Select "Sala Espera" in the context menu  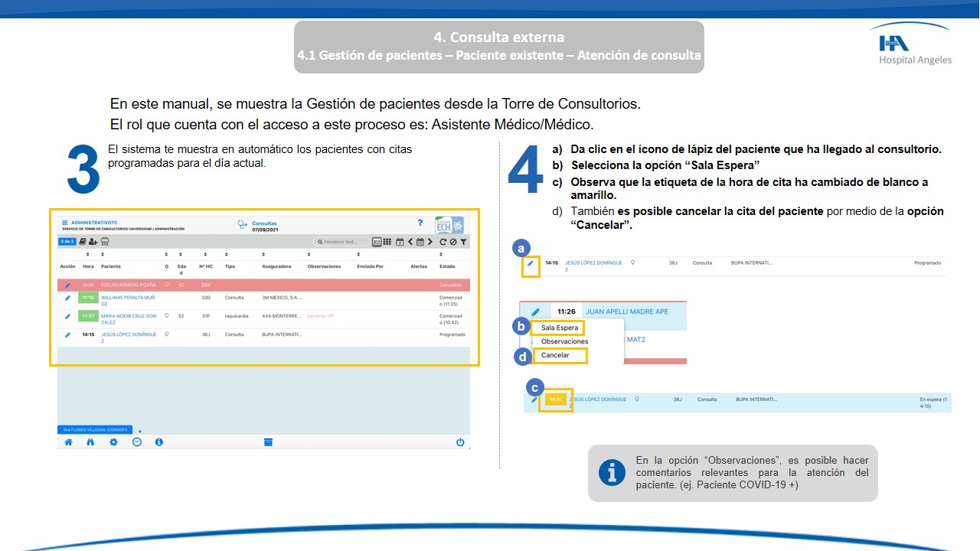click(x=560, y=328)
